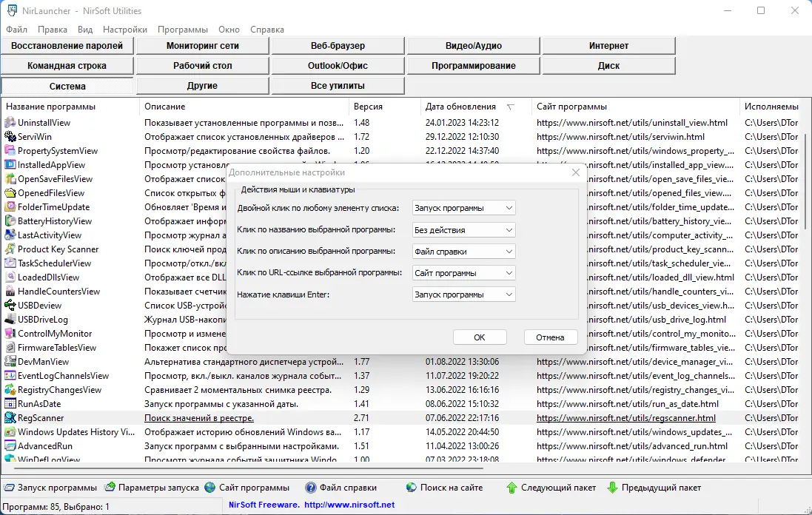Click the Файл справки help icon

(311, 488)
